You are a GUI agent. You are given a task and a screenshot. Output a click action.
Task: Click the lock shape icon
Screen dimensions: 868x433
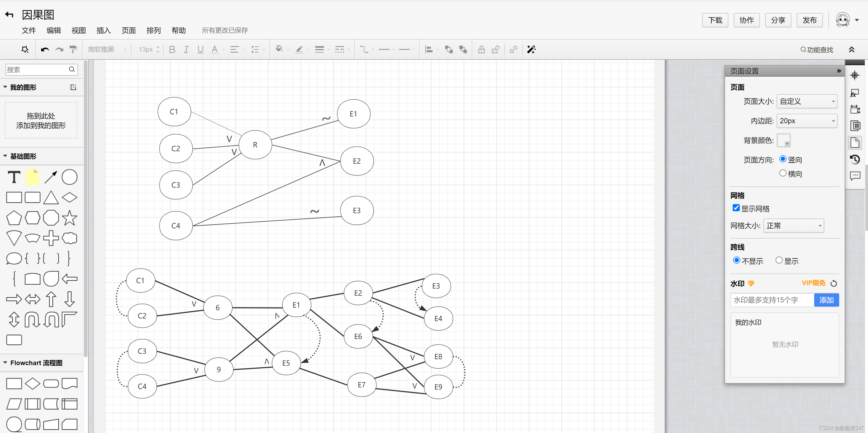click(x=481, y=49)
